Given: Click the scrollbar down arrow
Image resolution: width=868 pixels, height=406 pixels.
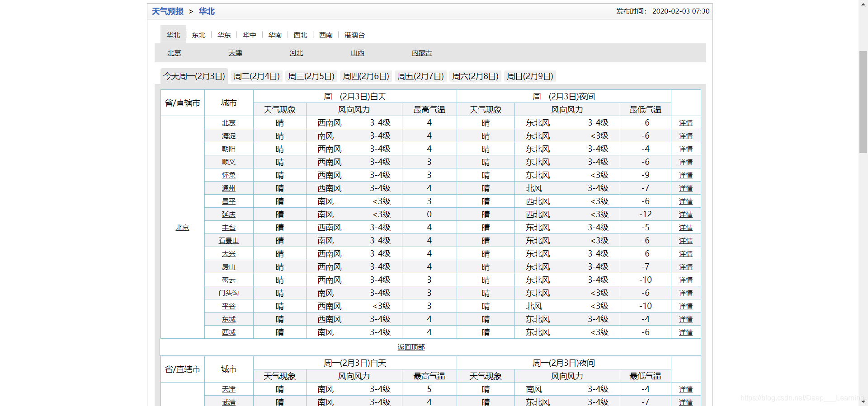Looking at the screenshot, I should coord(863,401).
